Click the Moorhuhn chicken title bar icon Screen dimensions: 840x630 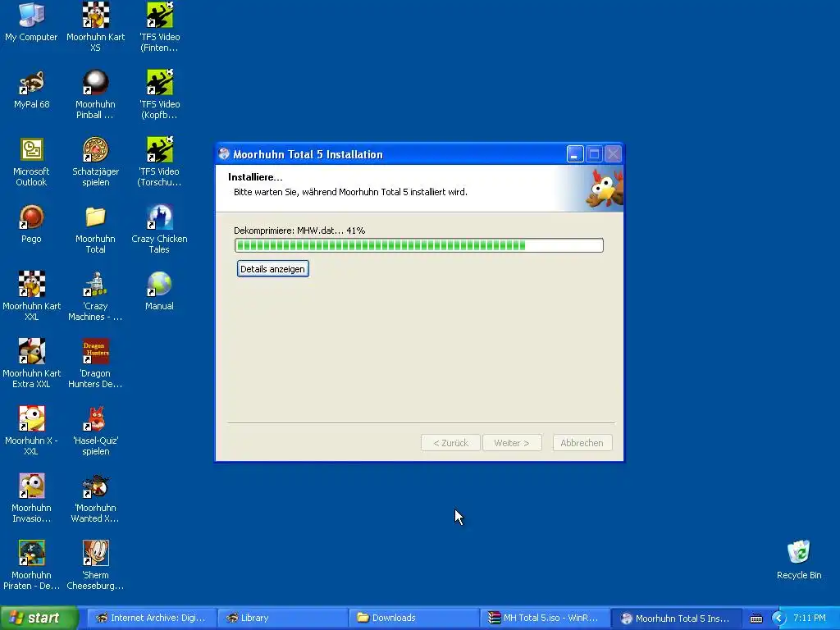[224, 154]
